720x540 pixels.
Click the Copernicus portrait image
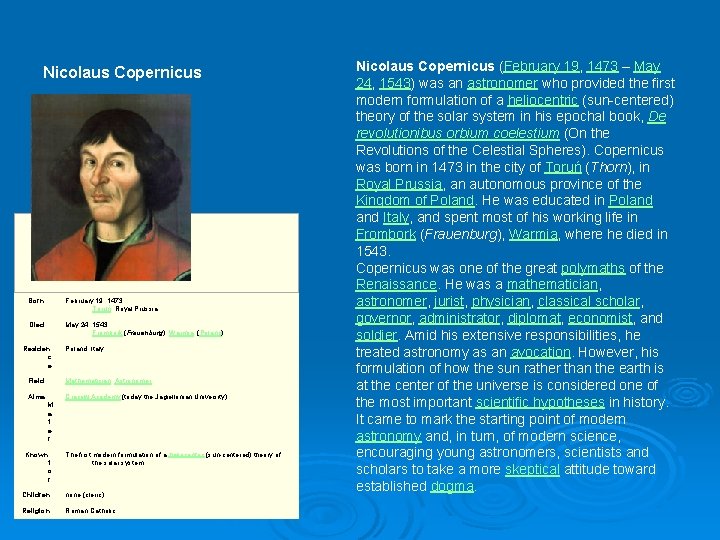pos(111,187)
